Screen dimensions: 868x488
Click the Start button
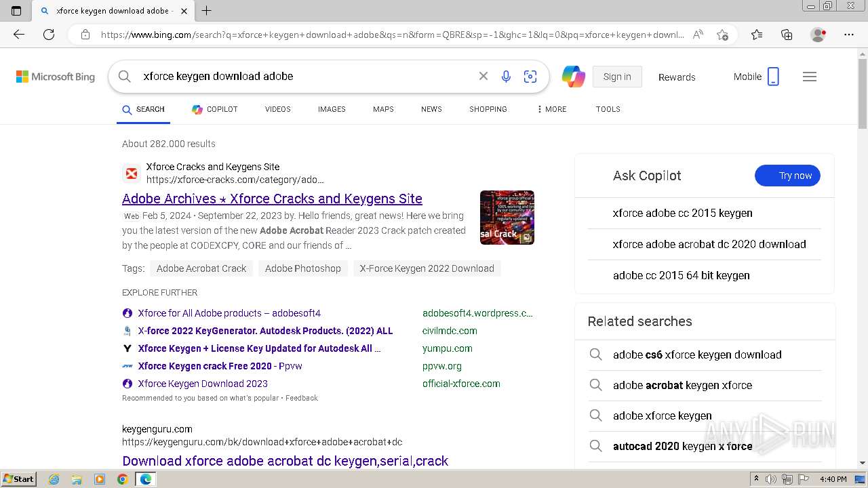[18, 479]
